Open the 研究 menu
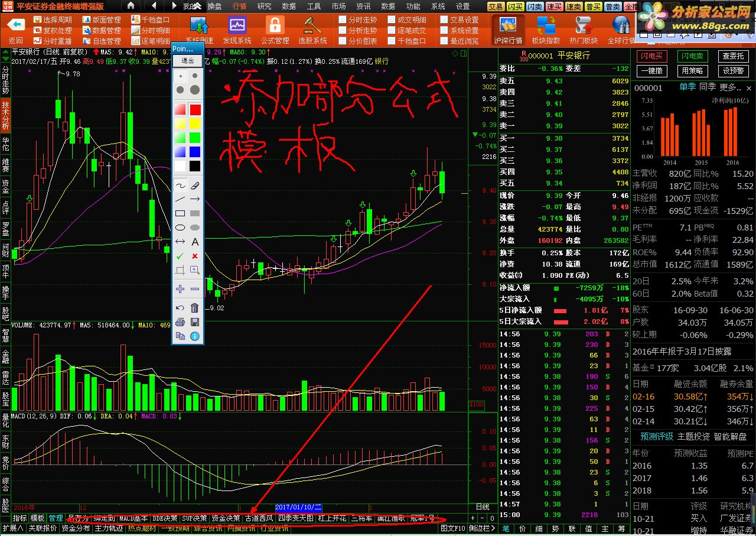 pyautogui.click(x=264, y=7)
